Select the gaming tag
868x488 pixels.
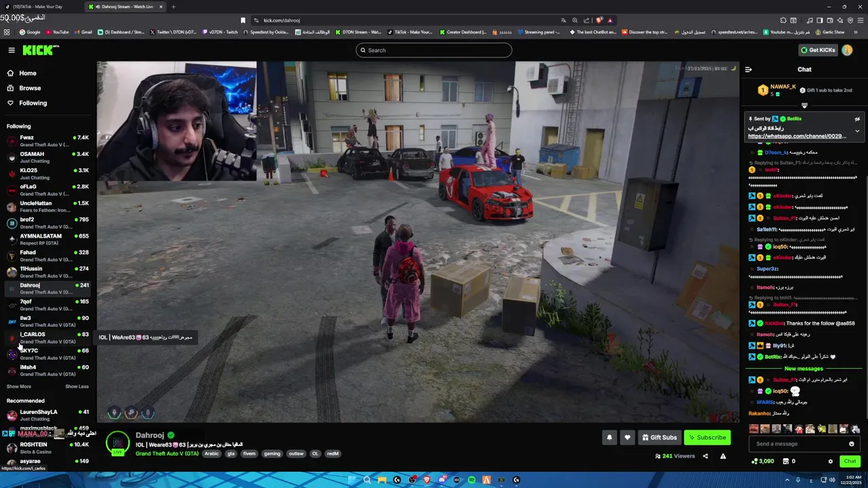tap(272, 453)
